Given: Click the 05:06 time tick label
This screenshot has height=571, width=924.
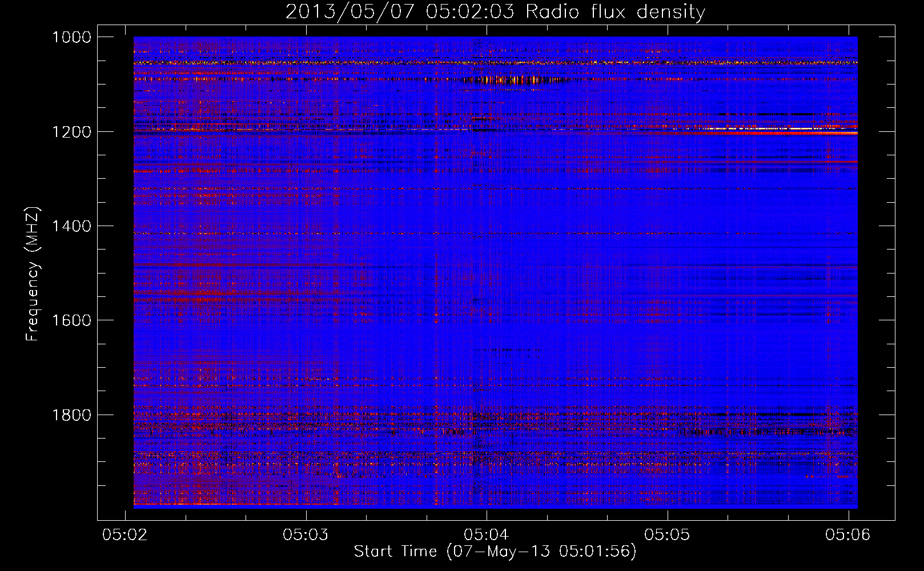Looking at the screenshot, I should point(848,534).
